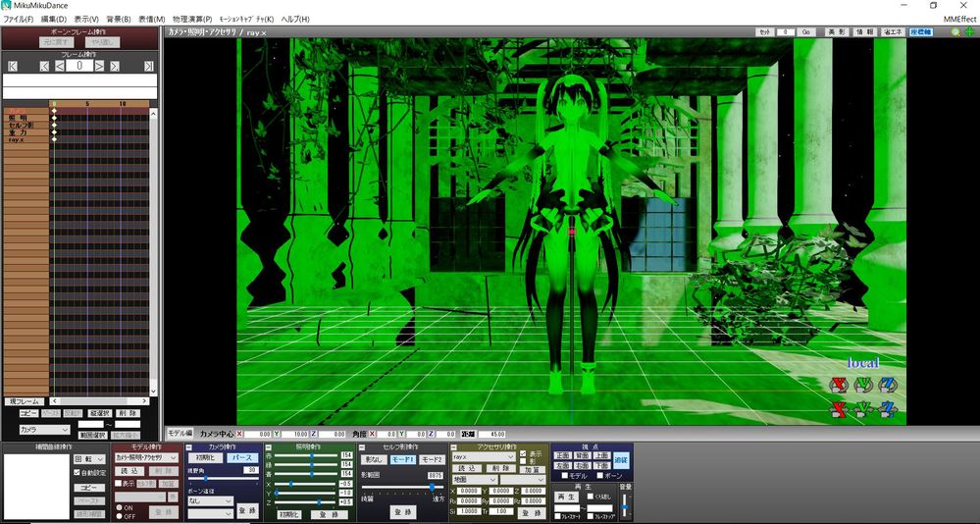Click the 照明 keyframe diamond at frame 0
980x524 pixels.
tap(54, 118)
